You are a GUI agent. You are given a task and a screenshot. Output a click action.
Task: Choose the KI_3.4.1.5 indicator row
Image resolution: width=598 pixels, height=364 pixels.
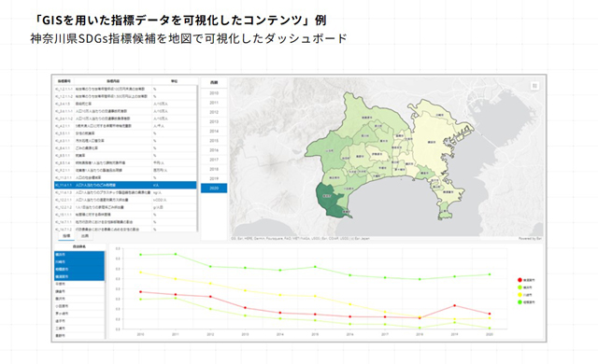(125, 104)
